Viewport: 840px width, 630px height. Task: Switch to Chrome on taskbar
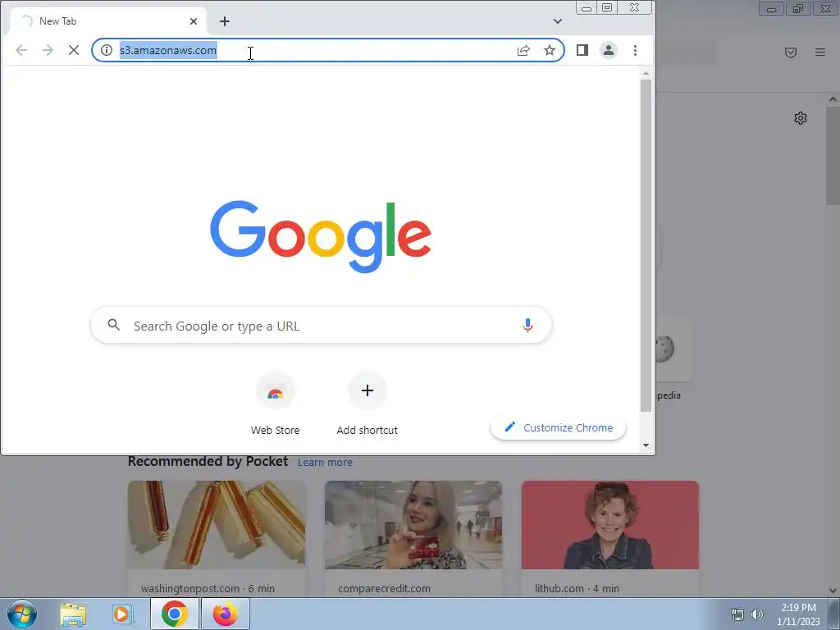coord(174,614)
